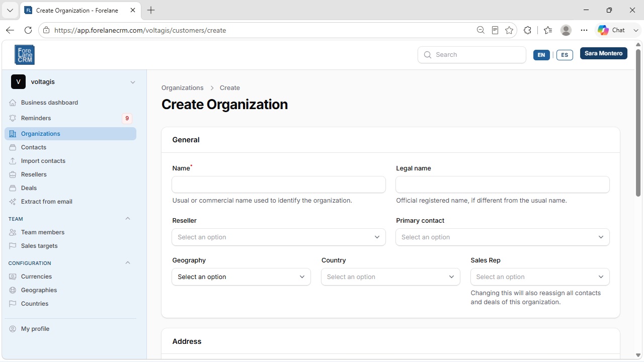Click the Resellers sidebar icon
The width and height of the screenshot is (644, 362).
[13, 174]
